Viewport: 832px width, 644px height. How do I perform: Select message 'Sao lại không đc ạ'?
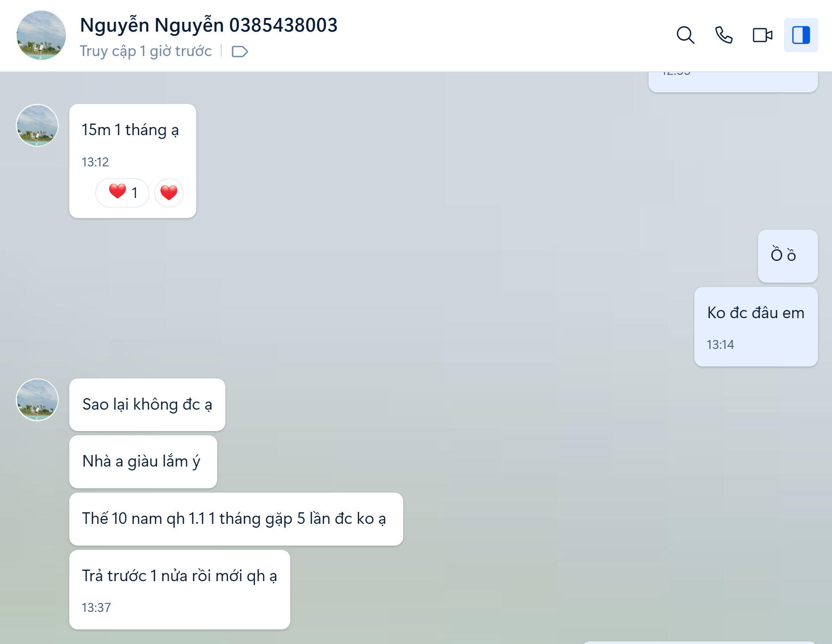click(x=147, y=405)
